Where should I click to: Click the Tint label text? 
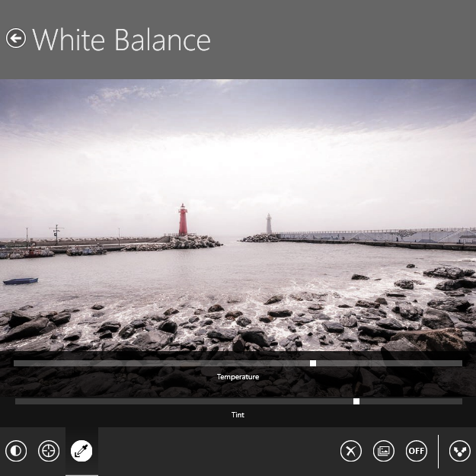coord(238,415)
